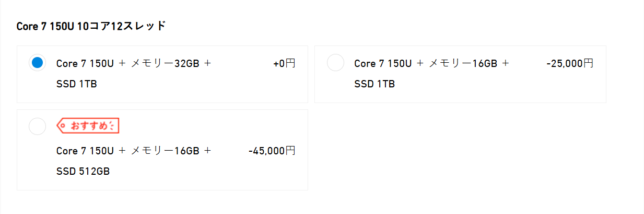Click 'SSD 1TB' text in the -25,000円 option
Screen dimensions: 644x214
pos(374,84)
